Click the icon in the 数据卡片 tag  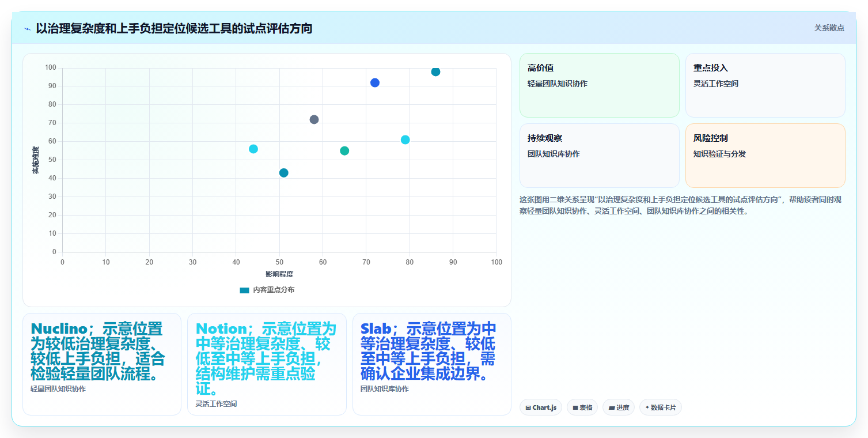click(x=647, y=407)
